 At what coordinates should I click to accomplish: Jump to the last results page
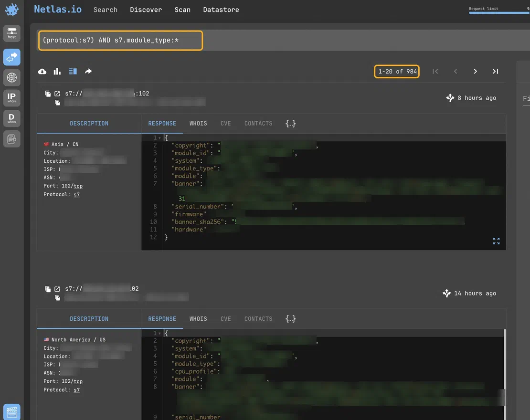tap(495, 71)
